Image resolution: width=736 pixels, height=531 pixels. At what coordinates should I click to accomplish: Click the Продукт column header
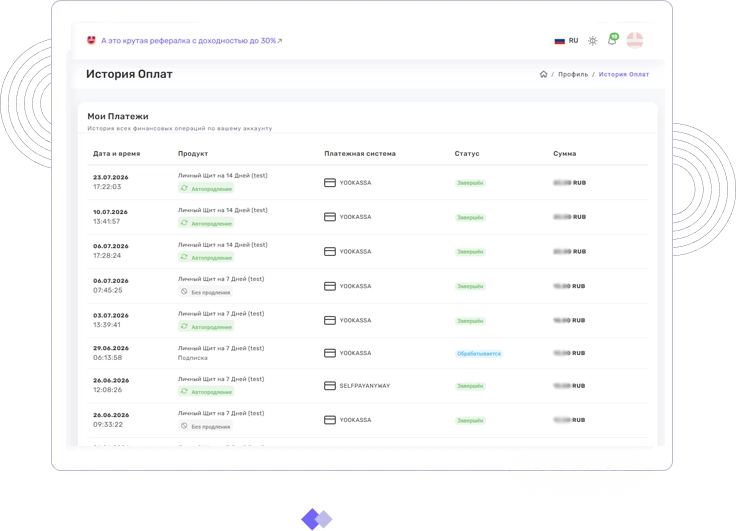(193, 154)
